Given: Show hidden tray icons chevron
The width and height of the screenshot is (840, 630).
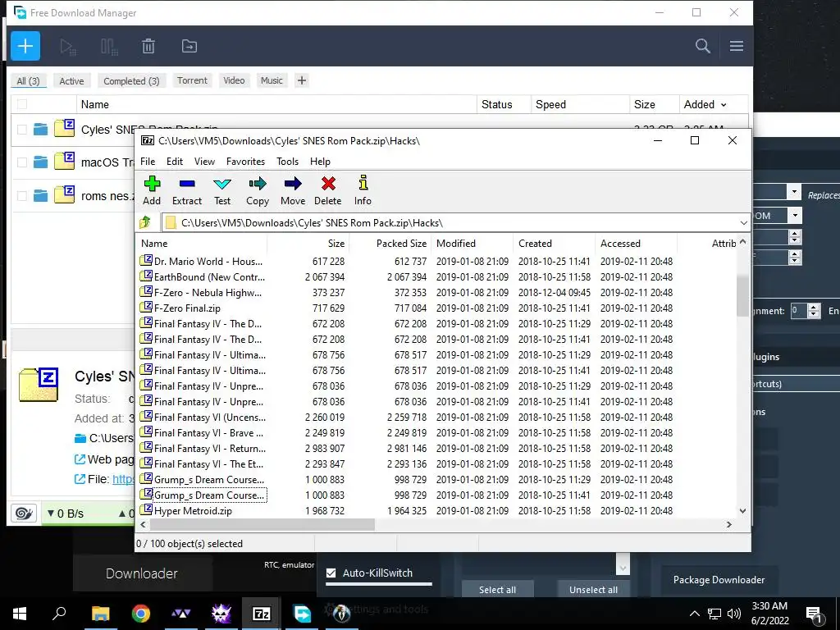Looking at the screenshot, I should tap(694, 614).
